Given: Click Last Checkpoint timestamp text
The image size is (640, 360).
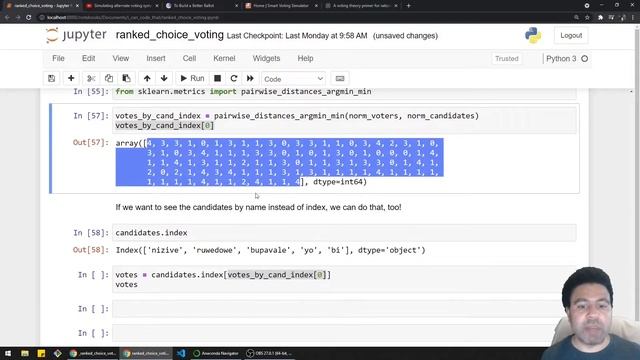Looking at the screenshot, I should [x=297, y=36].
